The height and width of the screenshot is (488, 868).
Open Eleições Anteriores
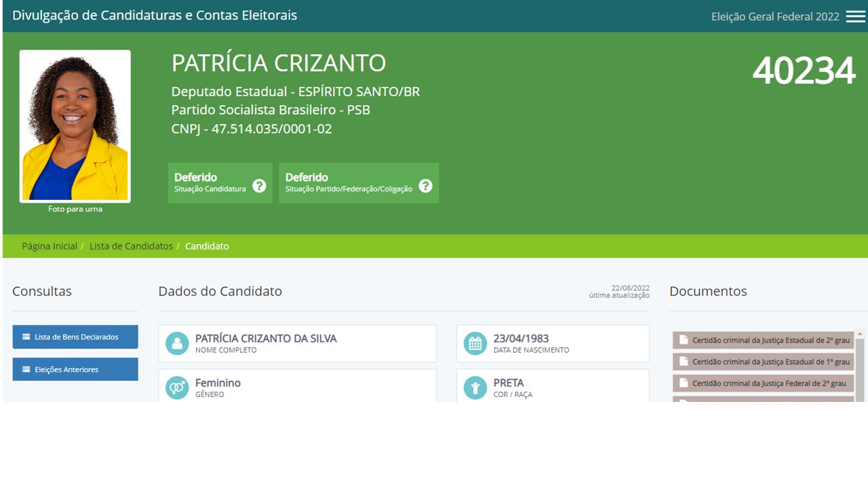pyautogui.click(x=75, y=369)
